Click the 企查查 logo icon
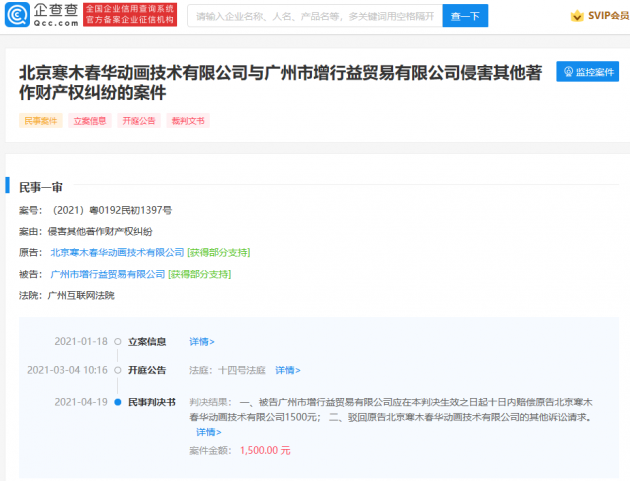Image resolution: width=630 pixels, height=481 pixels. [20, 16]
